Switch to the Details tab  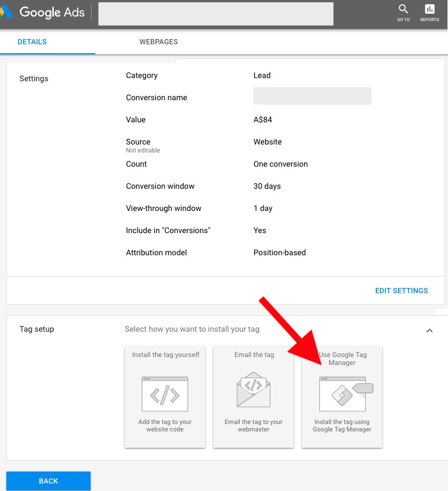click(x=32, y=42)
